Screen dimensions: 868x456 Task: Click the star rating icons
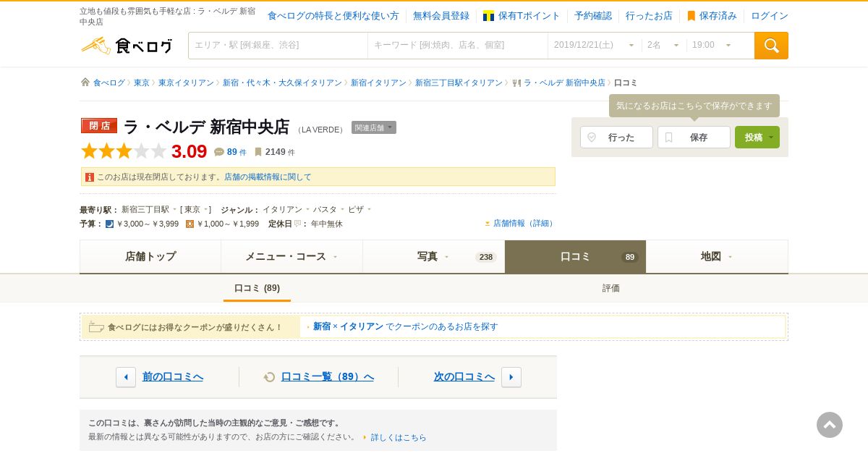tap(124, 151)
